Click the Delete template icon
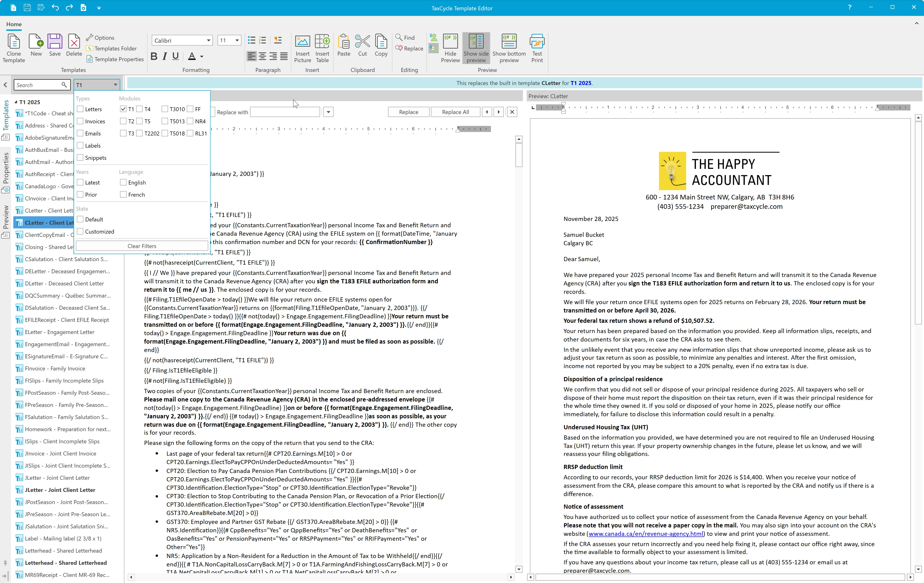This screenshot has height=583, width=924. click(74, 45)
